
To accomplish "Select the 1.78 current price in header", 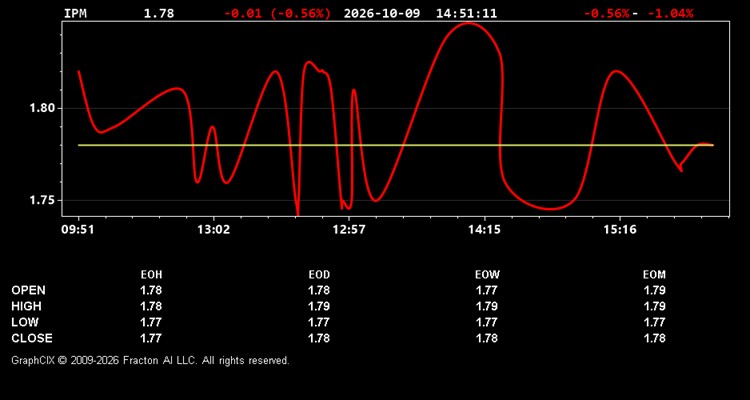I will [159, 13].
